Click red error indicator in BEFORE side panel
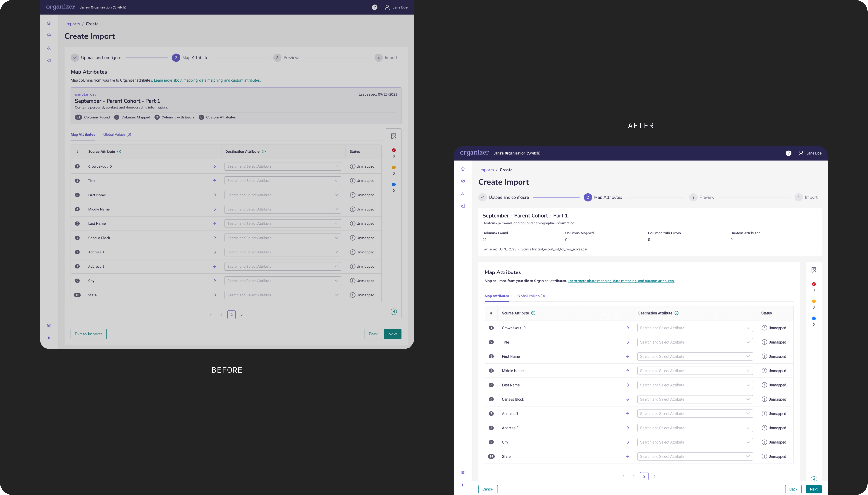 (394, 150)
